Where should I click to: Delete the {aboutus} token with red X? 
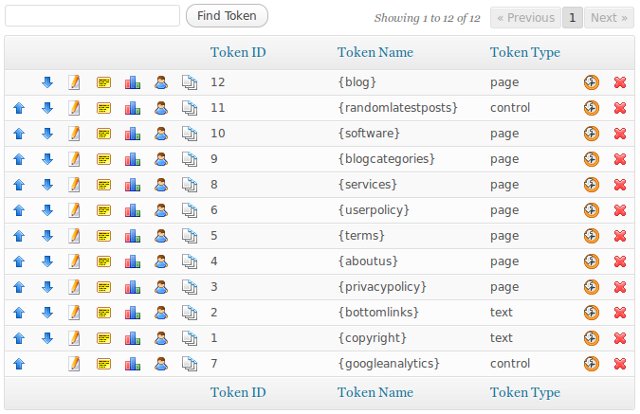pos(620,261)
